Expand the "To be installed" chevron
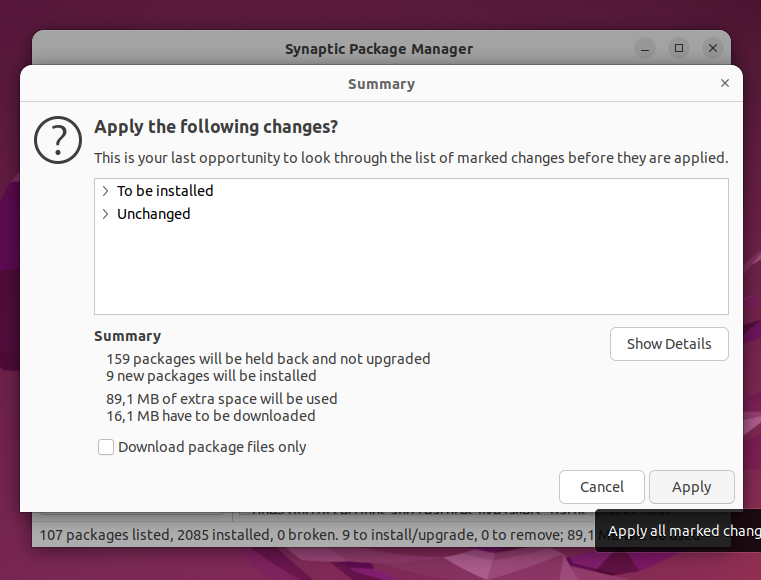The height and width of the screenshot is (580, 761). click(105, 191)
